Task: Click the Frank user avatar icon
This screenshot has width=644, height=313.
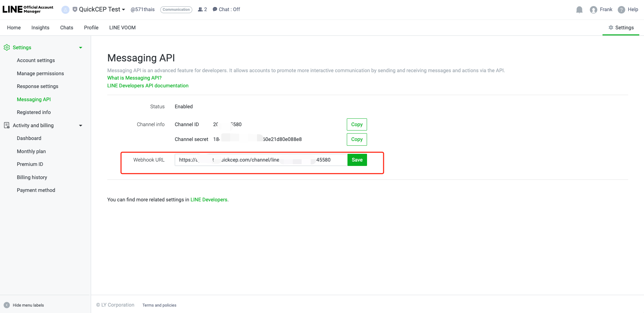Action: [593, 10]
